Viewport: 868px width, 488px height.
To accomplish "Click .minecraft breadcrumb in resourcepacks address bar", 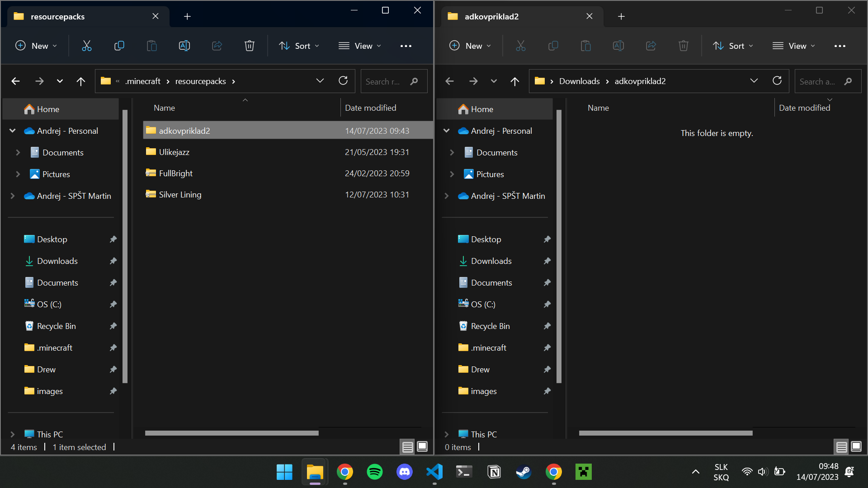I will [143, 81].
